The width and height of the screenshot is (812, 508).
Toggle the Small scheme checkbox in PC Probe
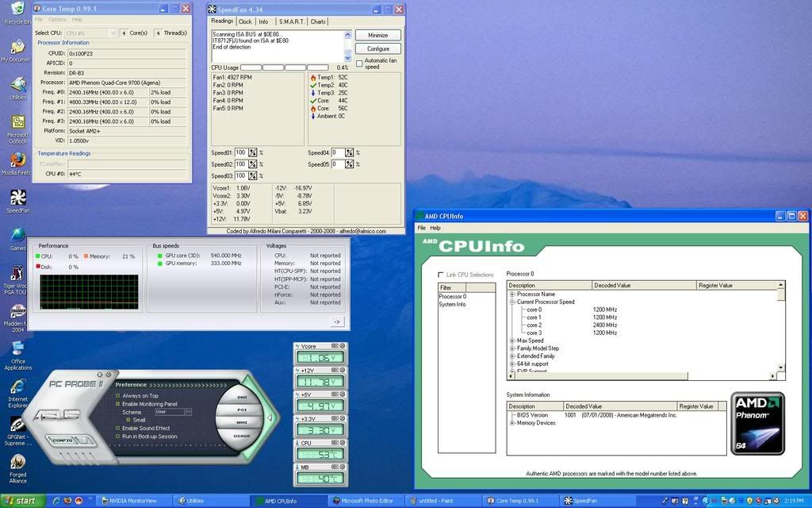tap(128, 420)
